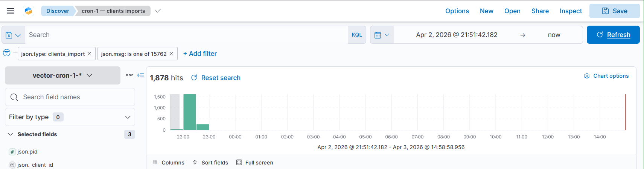Remove the json.msg filter
The width and height of the screenshot is (644, 169).
[x=171, y=54]
